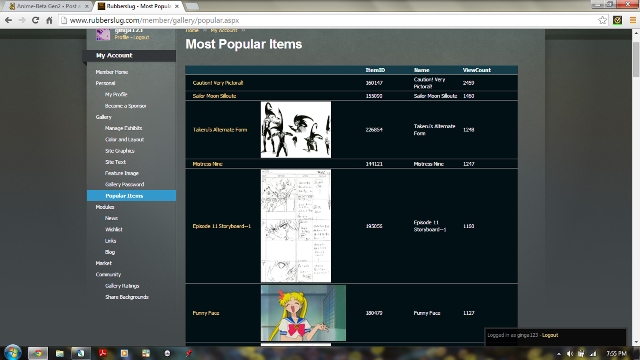640x360 pixels.
Task: Click the volume icon in the system tray
Action: pos(570,353)
